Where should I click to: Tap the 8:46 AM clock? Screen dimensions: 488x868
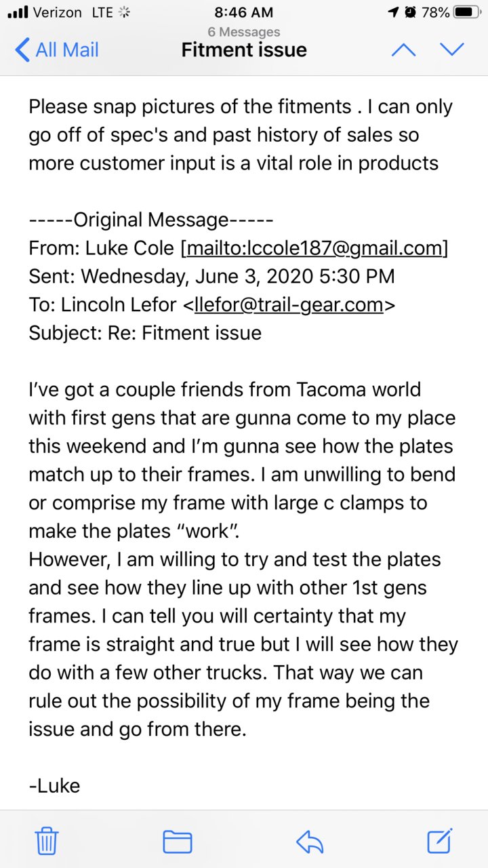(x=244, y=12)
